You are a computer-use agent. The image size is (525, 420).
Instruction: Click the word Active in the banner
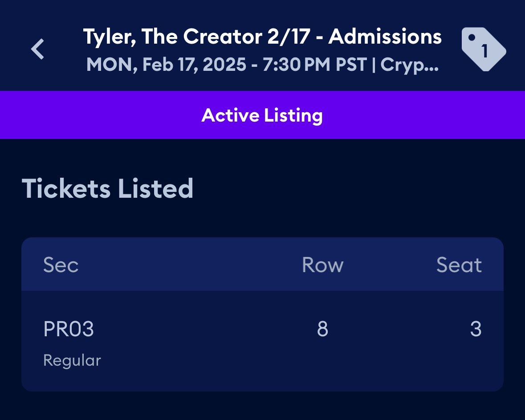click(x=230, y=115)
